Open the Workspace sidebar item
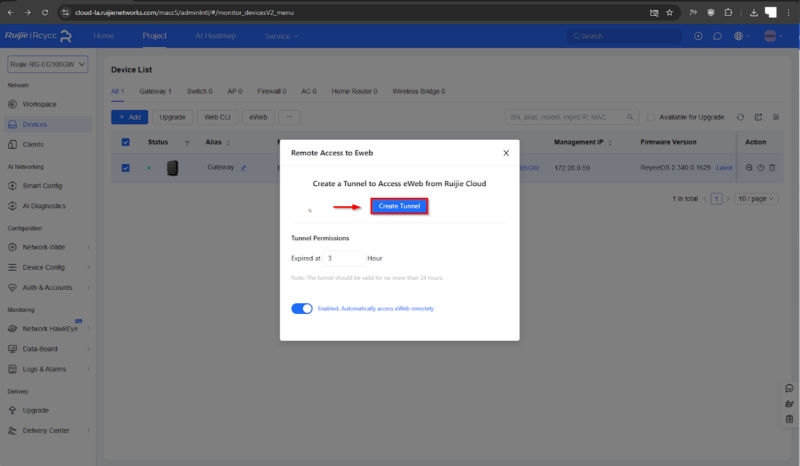 [39, 104]
